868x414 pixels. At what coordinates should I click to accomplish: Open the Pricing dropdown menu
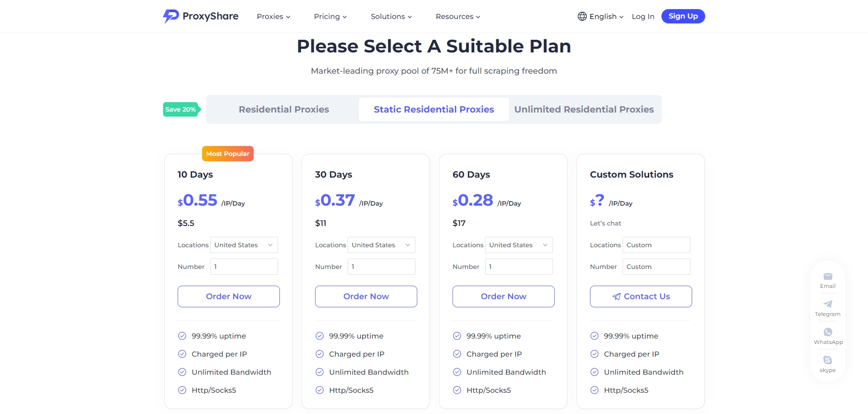[x=330, y=16]
